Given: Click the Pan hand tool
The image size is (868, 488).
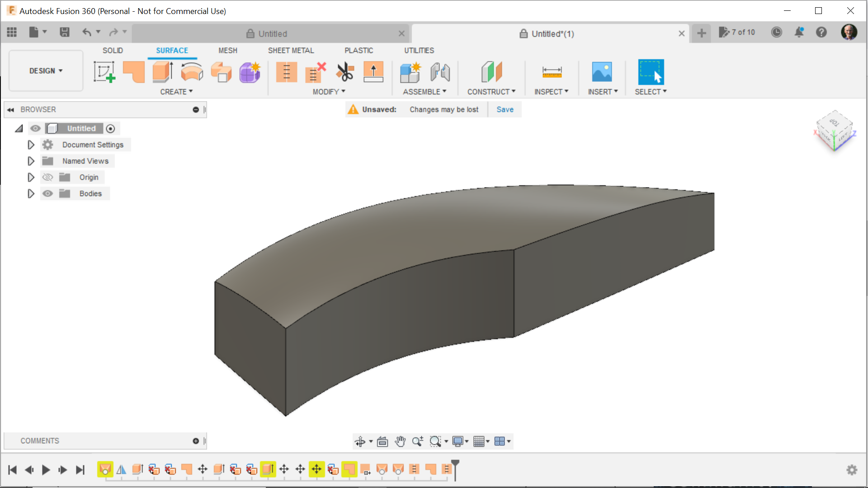Looking at the screenshot, I should [400, 441].
